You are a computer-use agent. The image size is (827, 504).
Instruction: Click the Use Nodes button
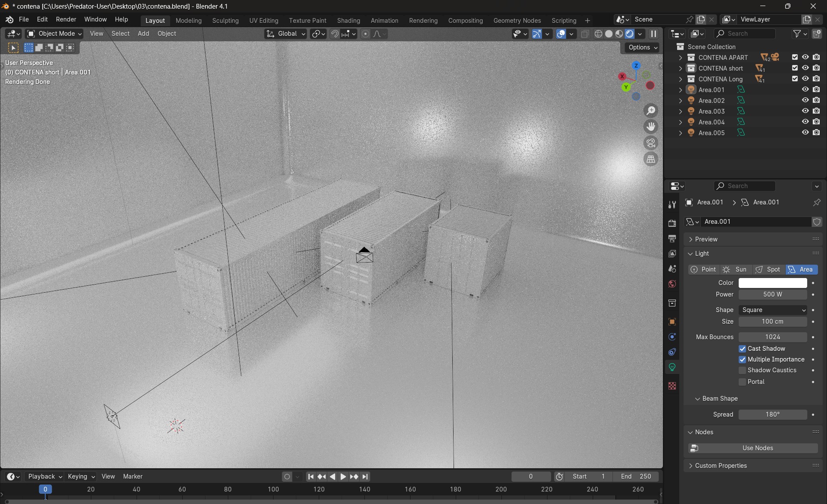tap(753, 448)
